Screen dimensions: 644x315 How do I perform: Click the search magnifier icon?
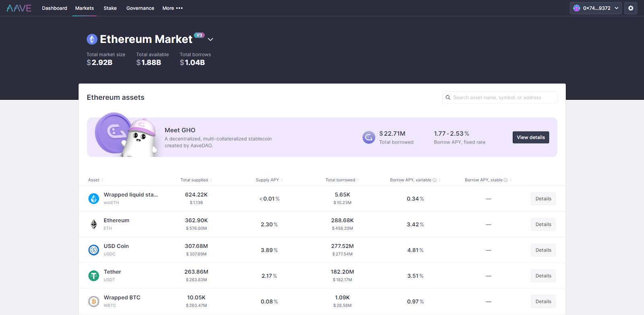click(x=448, y=97)
